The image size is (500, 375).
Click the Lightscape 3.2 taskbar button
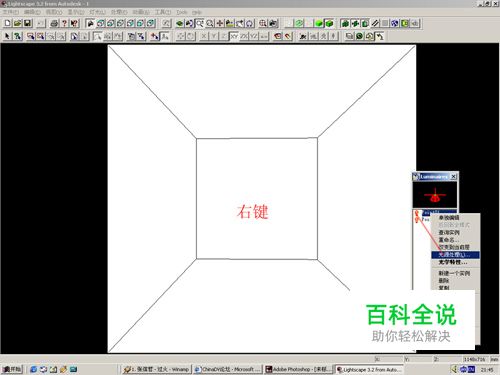(369, 369)
